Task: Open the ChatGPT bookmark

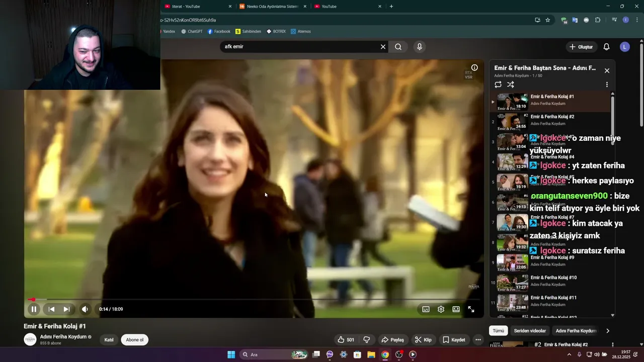Action: point(192,32)
